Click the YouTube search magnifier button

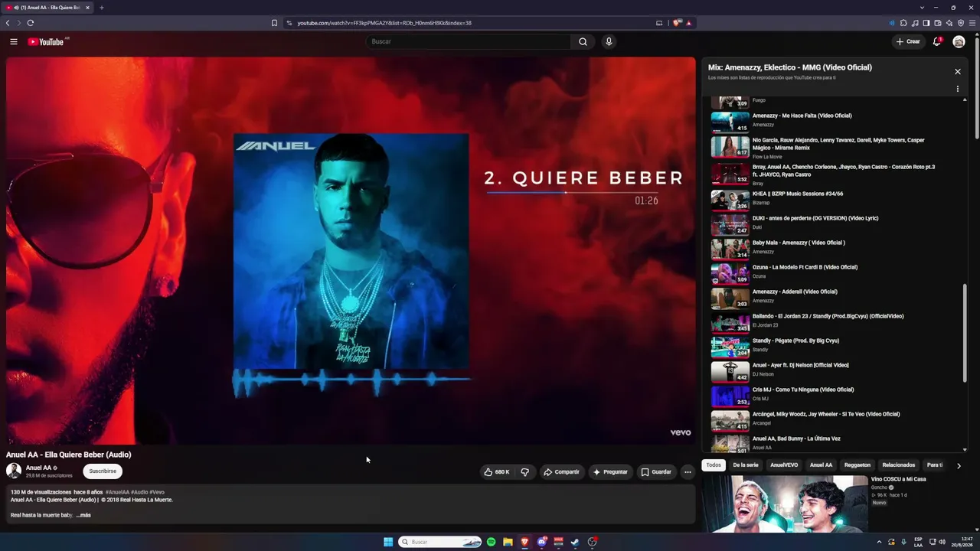583,41
